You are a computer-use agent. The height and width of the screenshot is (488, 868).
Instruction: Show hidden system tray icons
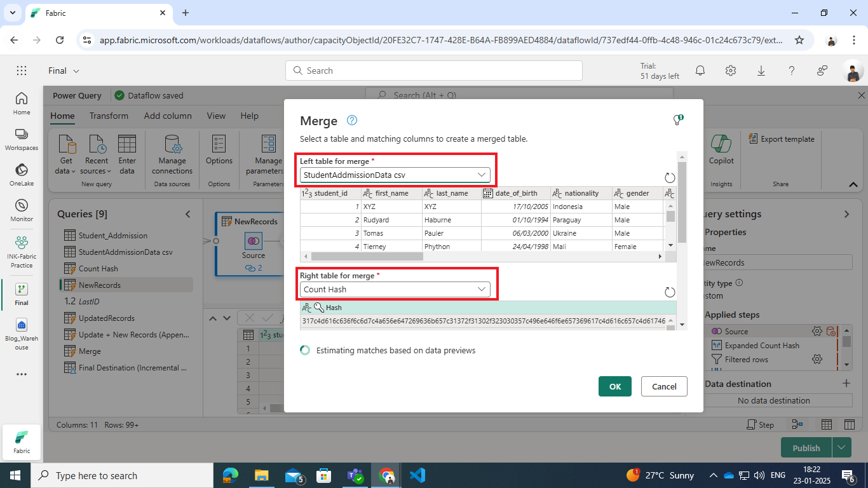click(x=713, y=475)
